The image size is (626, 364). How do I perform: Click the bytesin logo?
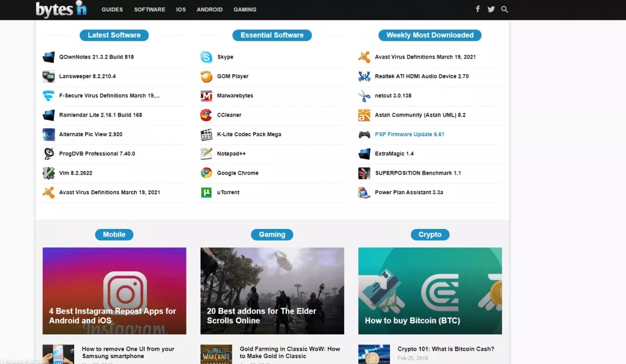click(x=61, y=9)
